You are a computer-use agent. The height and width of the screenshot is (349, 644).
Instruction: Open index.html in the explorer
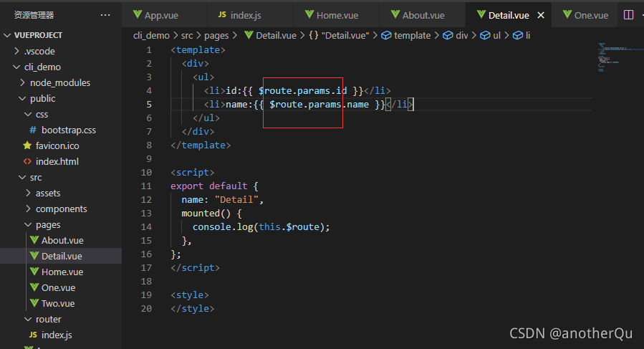(61, 161)
